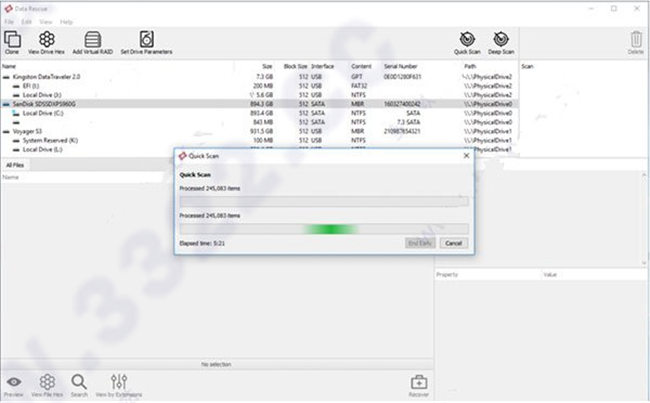Click the 931.5 GB size cell
This screenshot has height=403, width=650.
click(x=262, y=131)
